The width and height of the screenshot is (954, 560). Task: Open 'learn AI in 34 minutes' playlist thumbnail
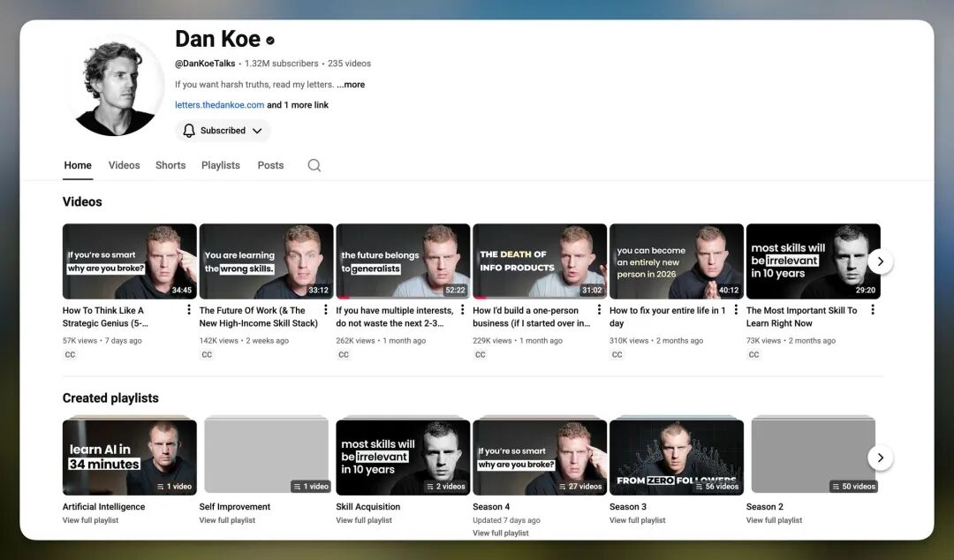point(130,458)
